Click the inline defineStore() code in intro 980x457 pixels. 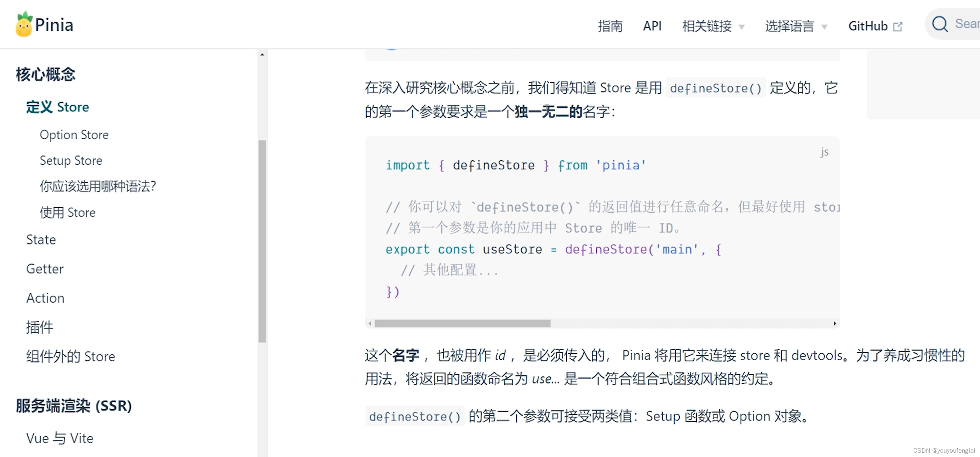pos(716,88)
